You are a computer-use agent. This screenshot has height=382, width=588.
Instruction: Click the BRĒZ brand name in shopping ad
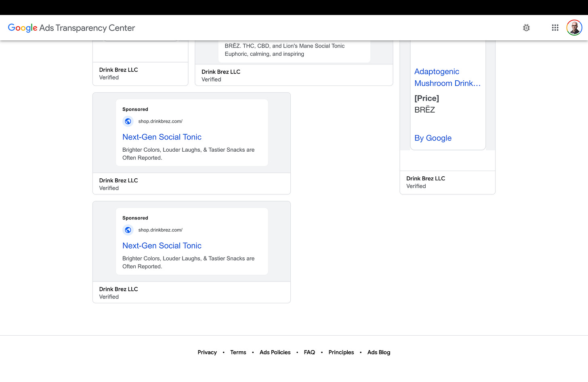425,110
